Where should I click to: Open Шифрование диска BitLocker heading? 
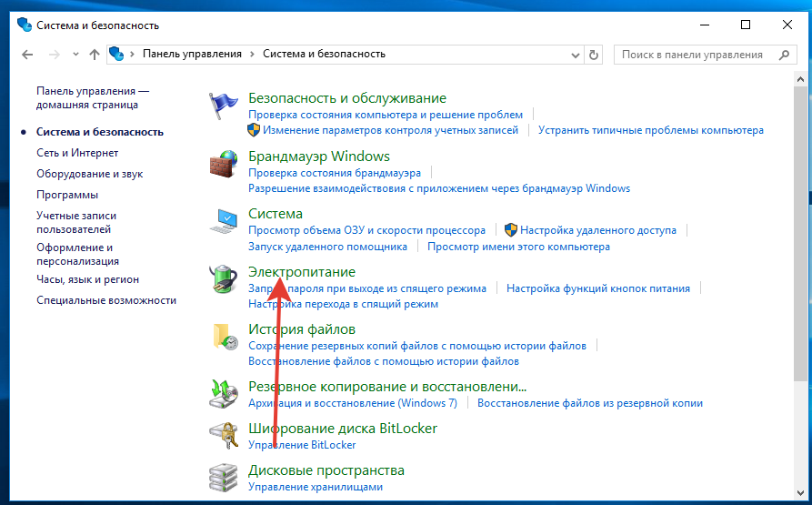343,429
